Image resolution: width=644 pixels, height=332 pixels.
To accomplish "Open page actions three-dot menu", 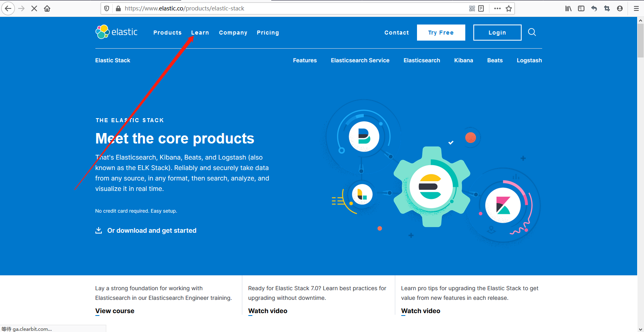I will [497, 8].
